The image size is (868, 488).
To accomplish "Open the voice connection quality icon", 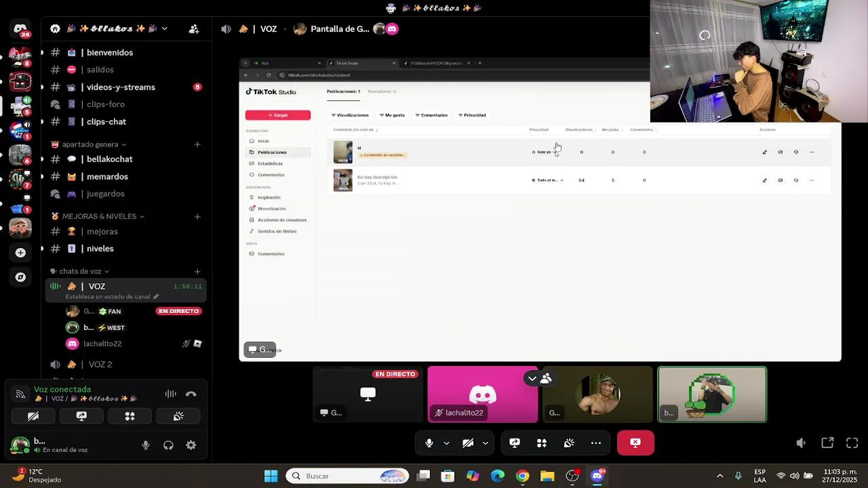I will coord(20,394).
